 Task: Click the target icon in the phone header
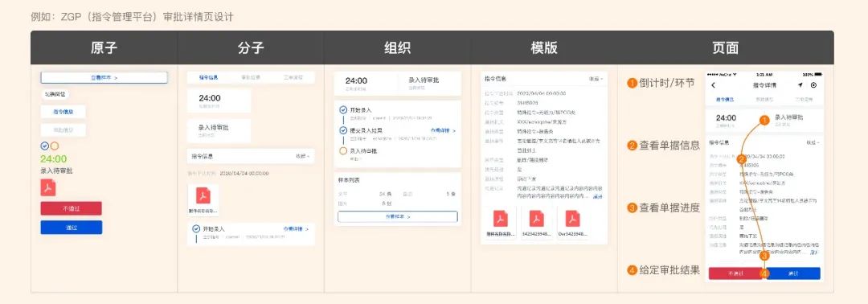[813, 85]
